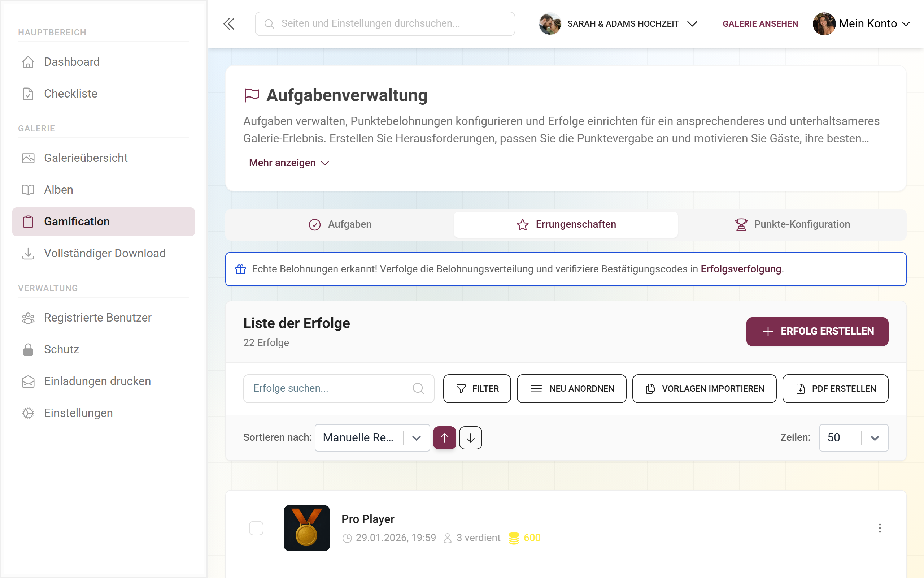Click the gold coins icon next to 600

514,538
